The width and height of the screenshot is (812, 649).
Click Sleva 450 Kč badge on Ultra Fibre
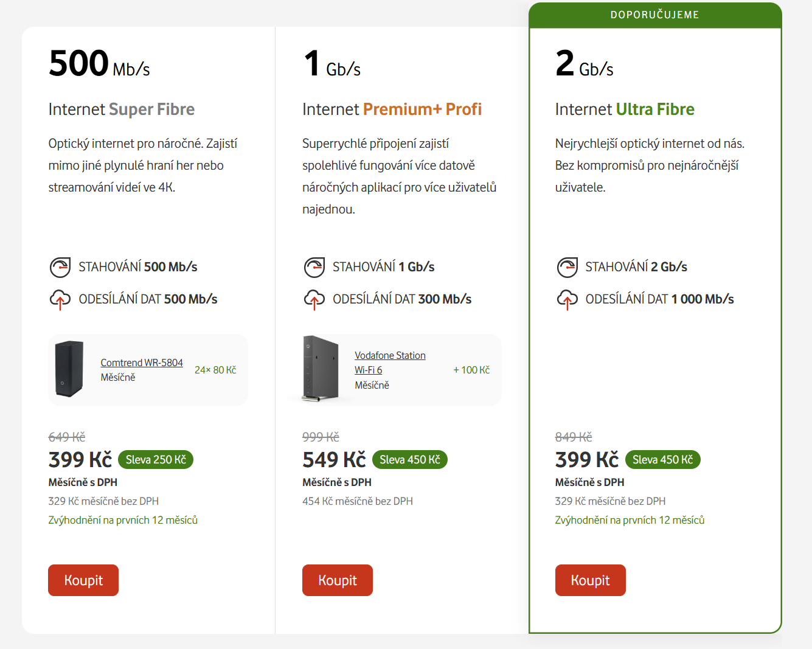click(x=662, y=460)
